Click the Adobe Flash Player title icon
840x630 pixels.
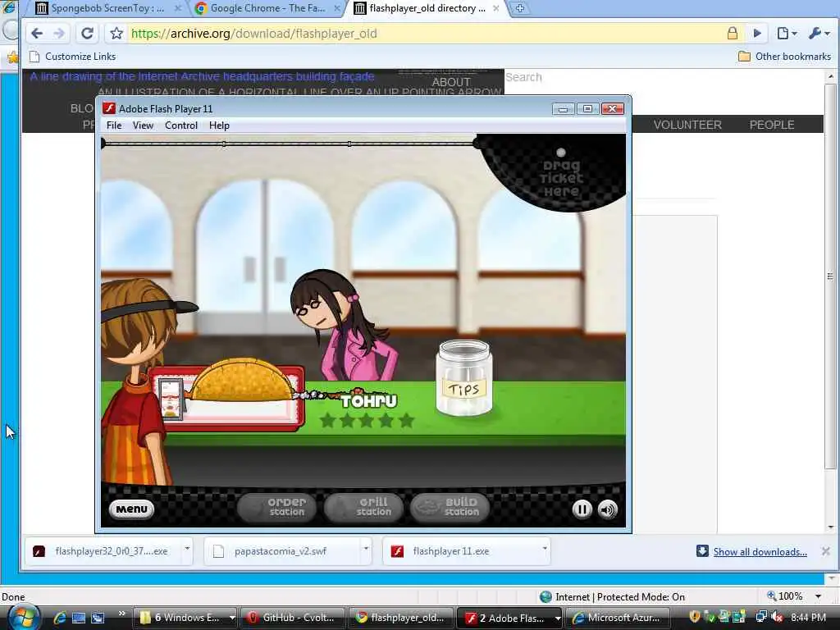point(109,108)
